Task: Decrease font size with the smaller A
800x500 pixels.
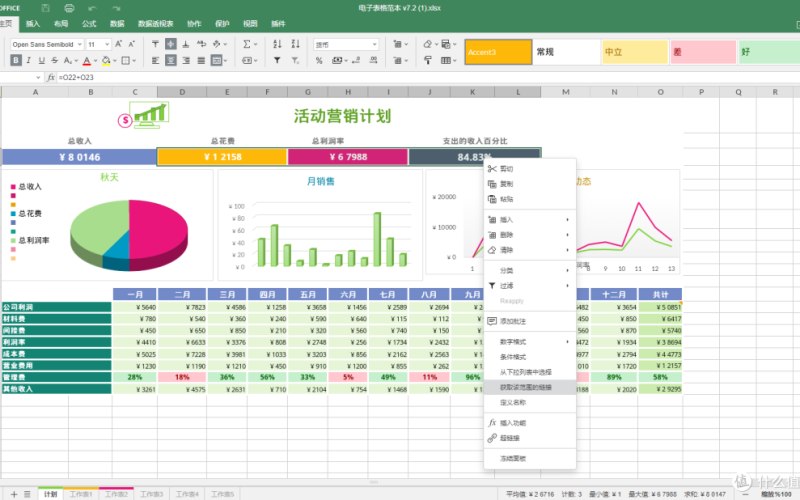Action: [x=132, y=44]
